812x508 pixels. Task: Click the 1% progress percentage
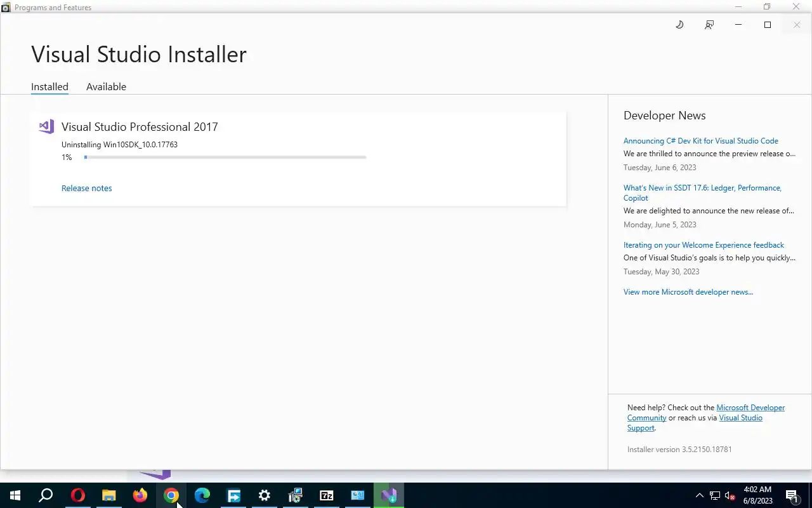[x=67, y=157]
